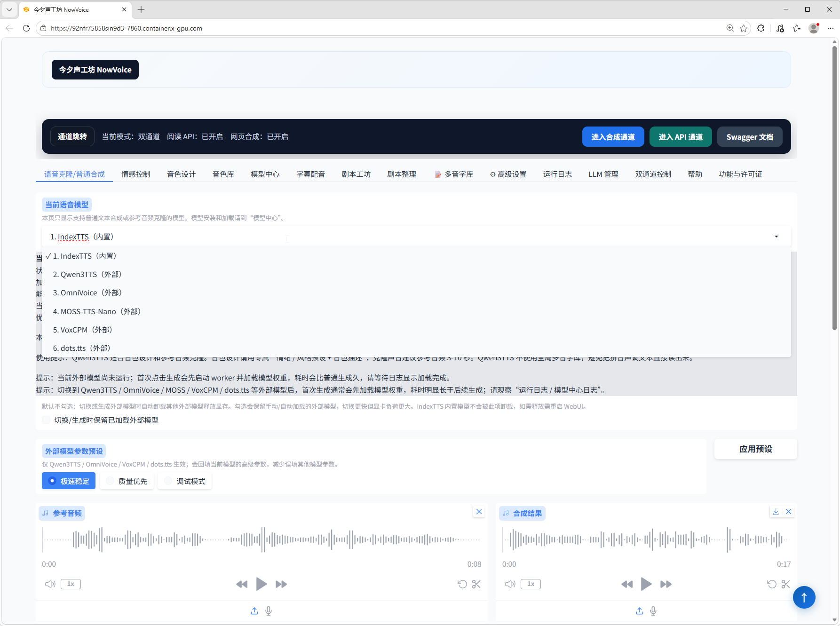
Task: Open a new browser tab
Action: coord(141,9)
